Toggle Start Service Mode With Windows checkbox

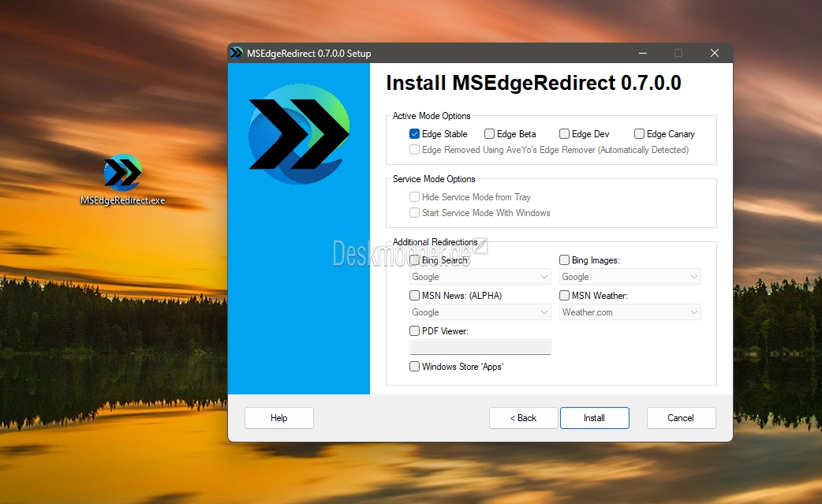[414, 213]
